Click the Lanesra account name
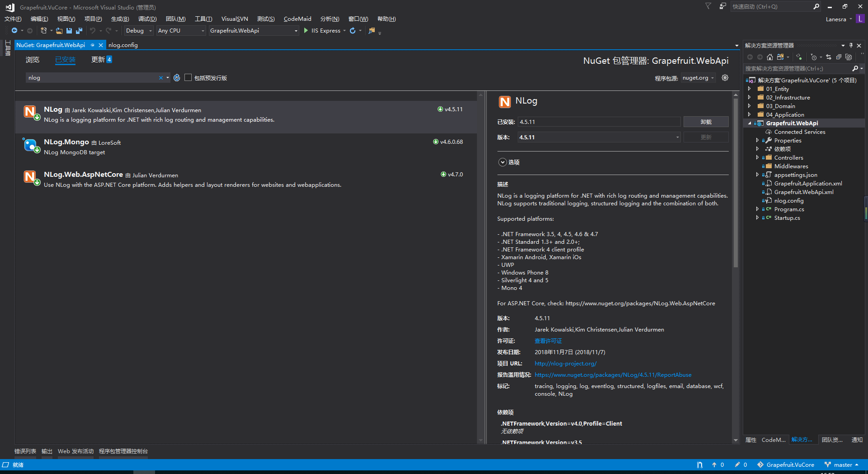The height and width of the screenshot is (474, 868). [x=836, y=19]
